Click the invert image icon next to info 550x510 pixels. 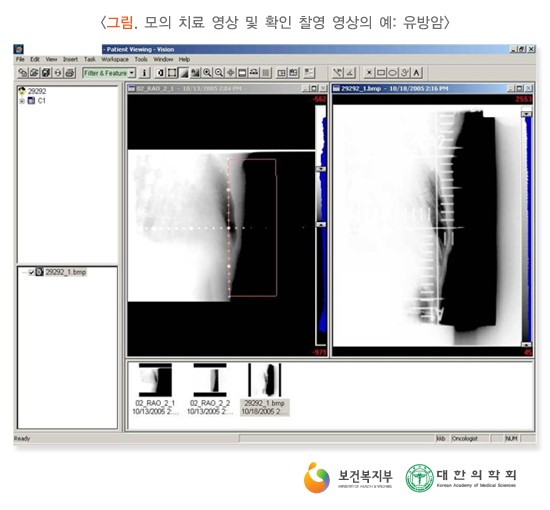pyautogui.click(x=161, y=73)
